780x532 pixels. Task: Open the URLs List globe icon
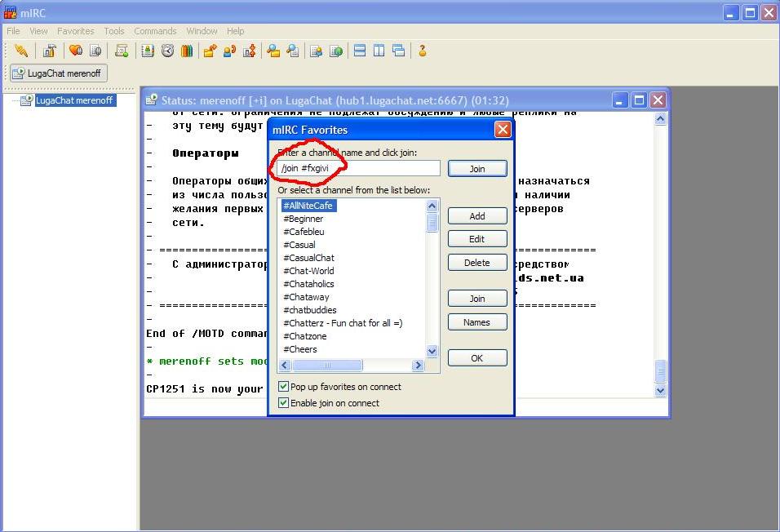pos(336,51)
